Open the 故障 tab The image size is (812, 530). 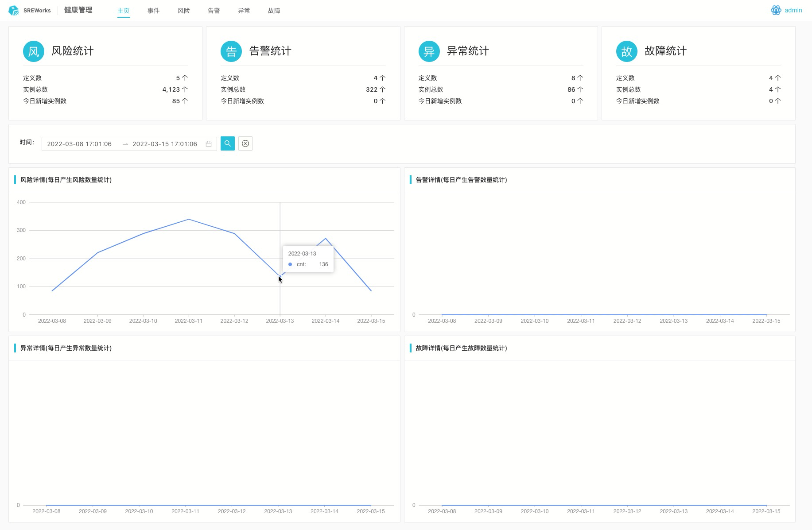point(274,11)
